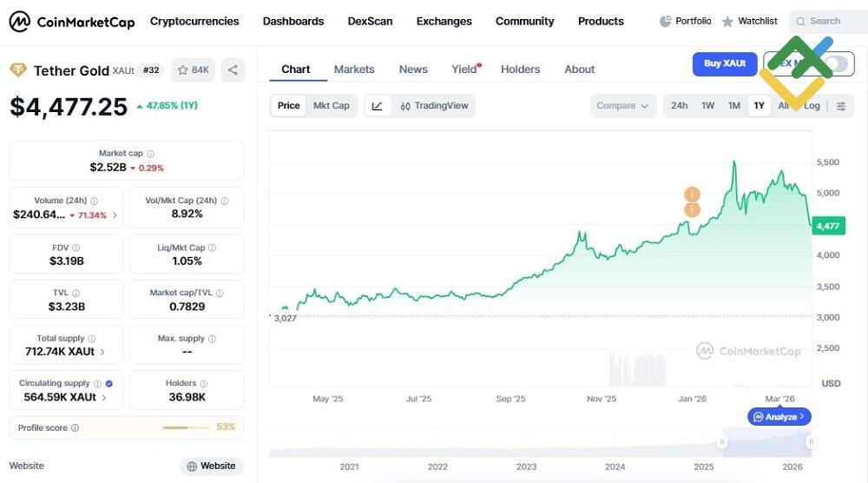Image resolution: width=868 pixels, height=483 pixels.
Task: Click the $4,477.25 price text
Action: click(x=69, y=107)
